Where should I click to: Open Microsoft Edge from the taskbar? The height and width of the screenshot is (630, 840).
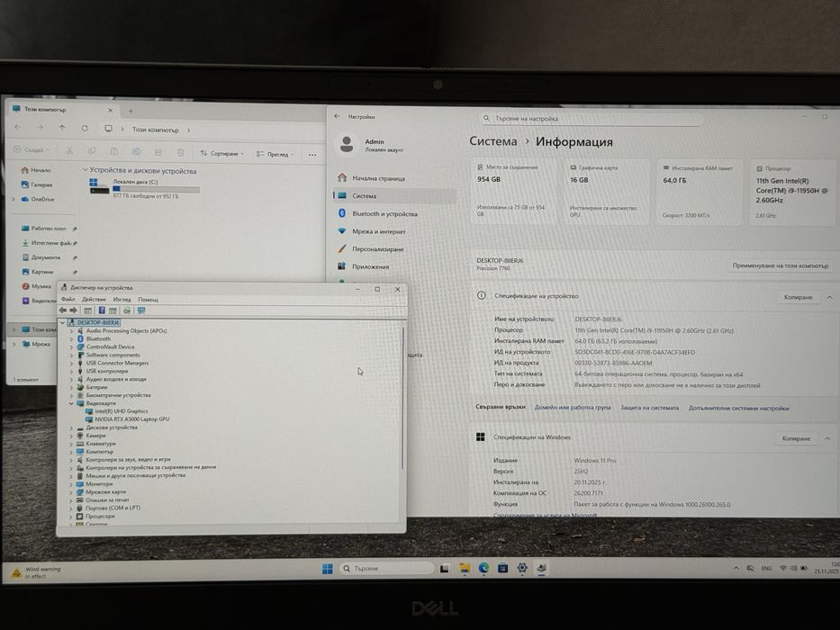[483, 569]
